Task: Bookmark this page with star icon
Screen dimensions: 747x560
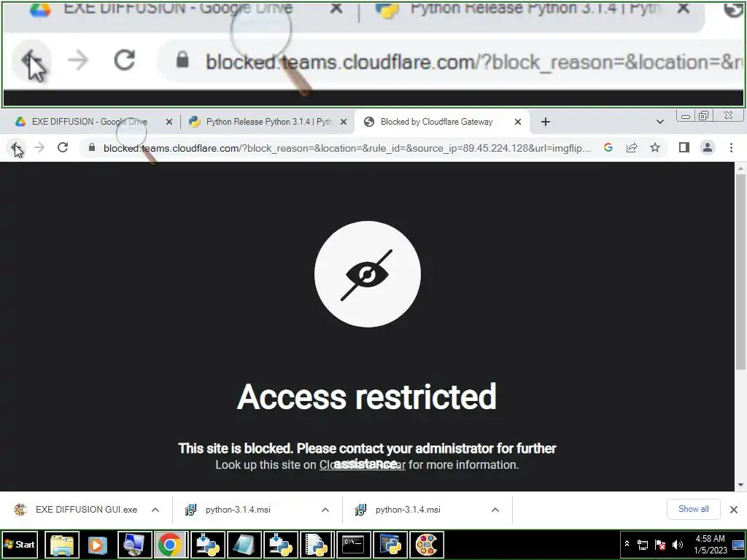Action: pyautogui.click(x=655, y=147)
